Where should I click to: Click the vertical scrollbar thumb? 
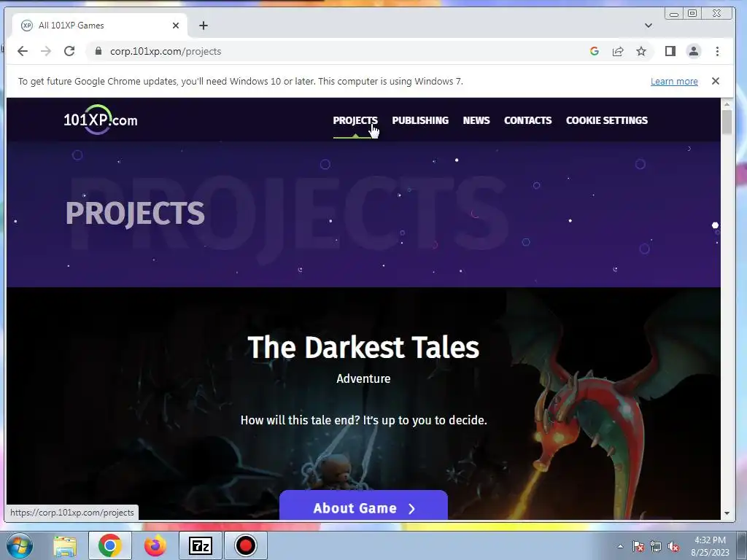[x=727, y=122]
